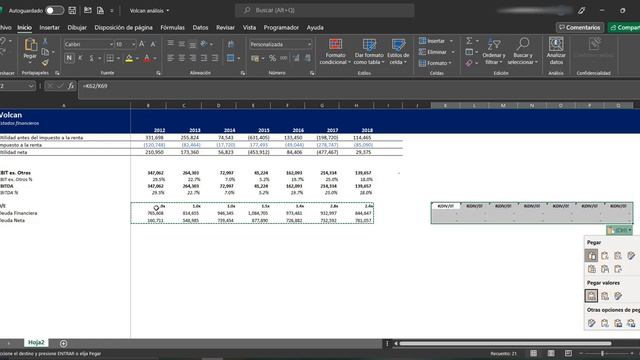Open the paste options Ctrl button

620,231
